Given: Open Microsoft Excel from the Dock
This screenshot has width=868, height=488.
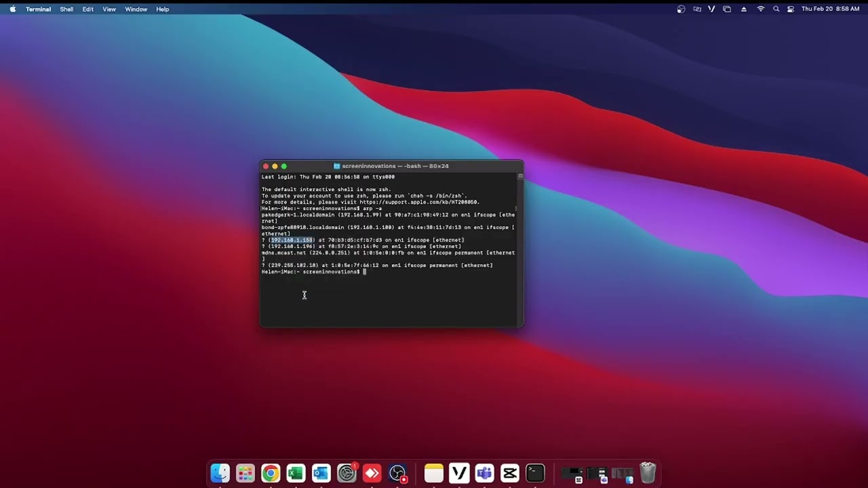Looking at the screenshot, I should (x=296, y=472).
